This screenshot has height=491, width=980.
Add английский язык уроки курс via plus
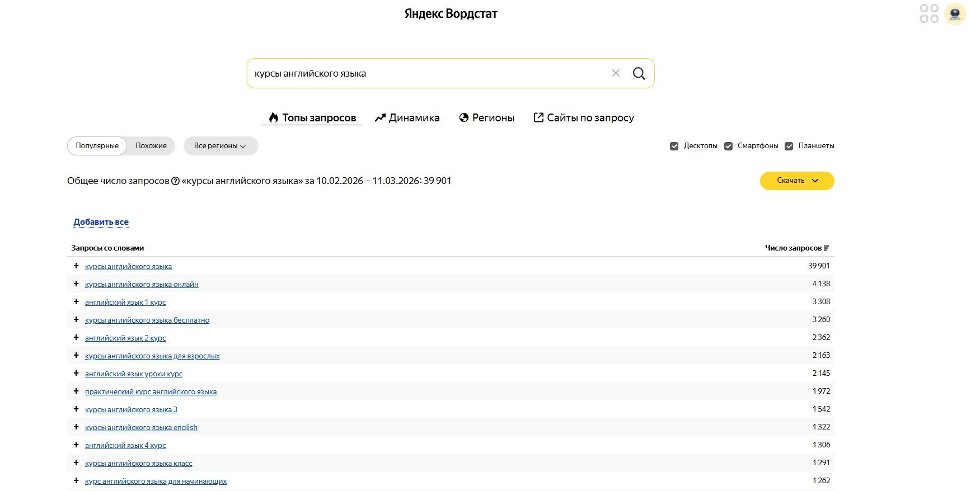pyautogui.click(x=76, y=374)
